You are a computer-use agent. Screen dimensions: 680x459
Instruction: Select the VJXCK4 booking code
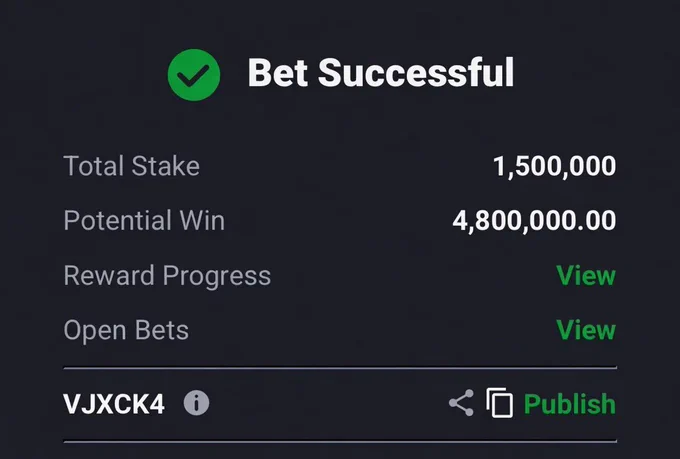pos(114,404)
